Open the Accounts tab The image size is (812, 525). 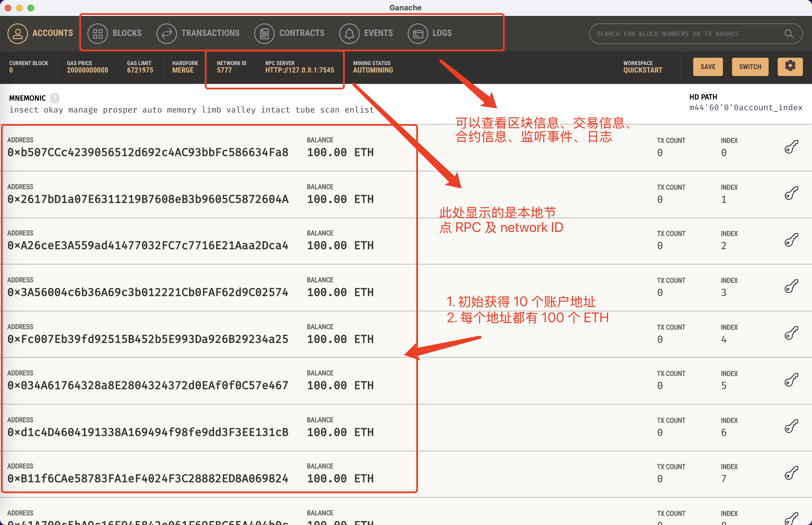pos(40,33)
